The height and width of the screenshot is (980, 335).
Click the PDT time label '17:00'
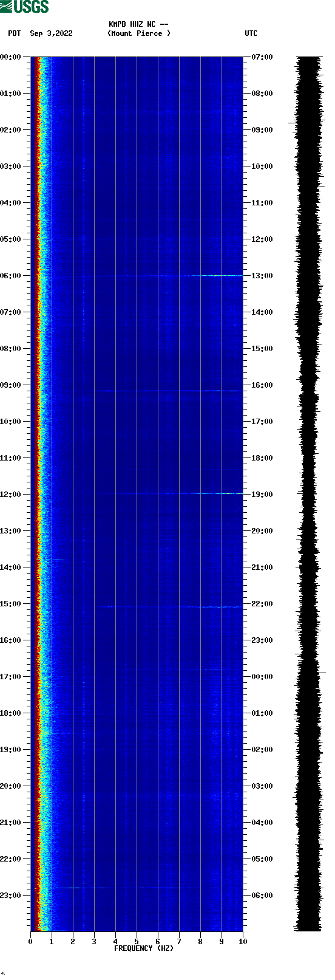[x=11, y=677]
